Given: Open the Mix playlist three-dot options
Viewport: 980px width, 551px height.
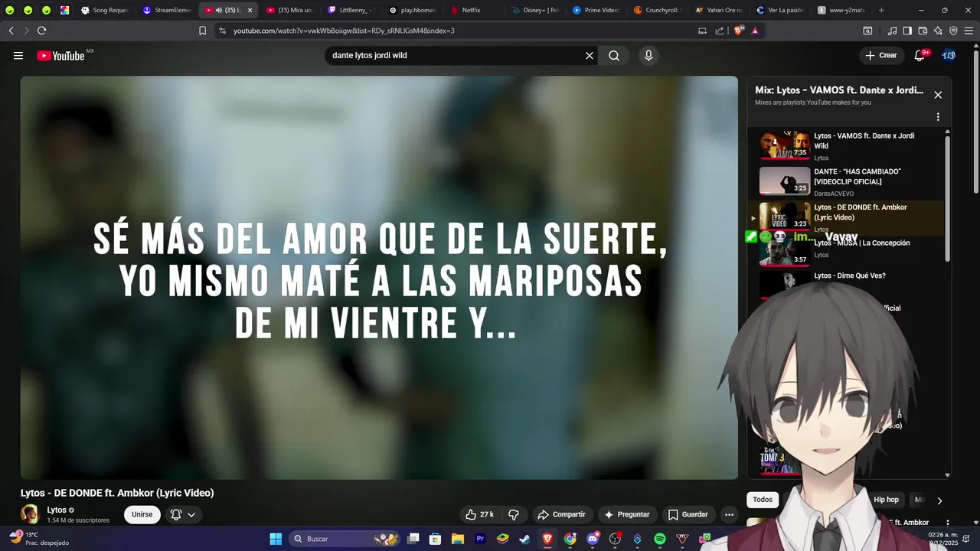Looking at the screenshot, I should point(938,117).
